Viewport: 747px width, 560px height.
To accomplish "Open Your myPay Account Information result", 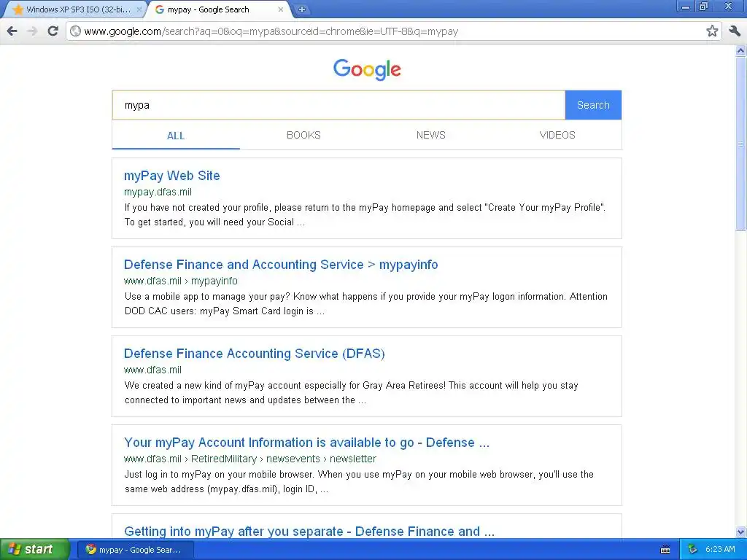I will 307,443.
